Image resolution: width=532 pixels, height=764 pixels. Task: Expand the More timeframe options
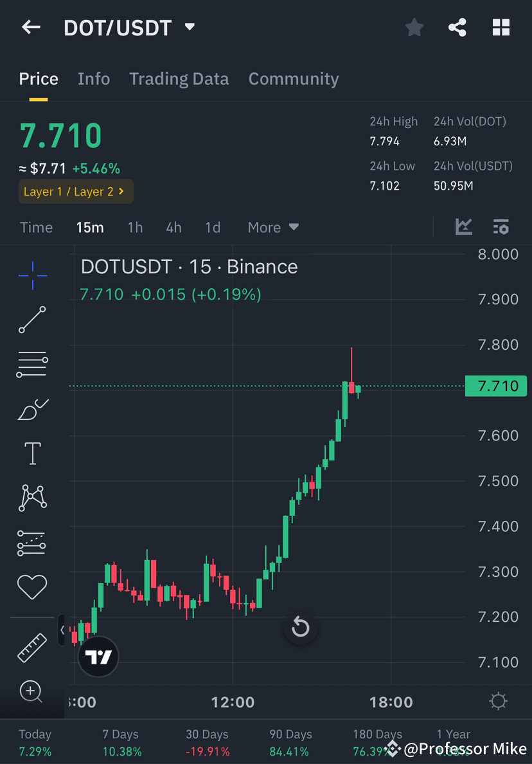pos(272,227)
